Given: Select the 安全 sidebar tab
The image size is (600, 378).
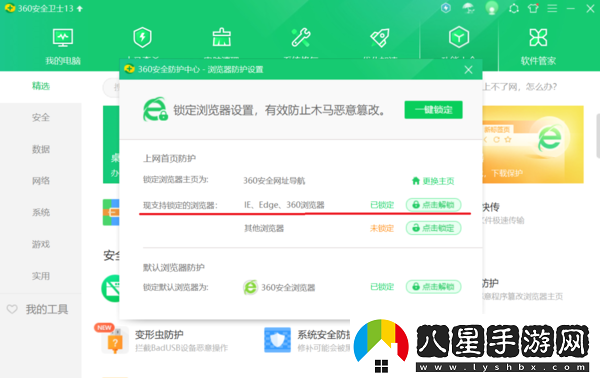Looking at the screenshot, I should click(x=41, y=117).
